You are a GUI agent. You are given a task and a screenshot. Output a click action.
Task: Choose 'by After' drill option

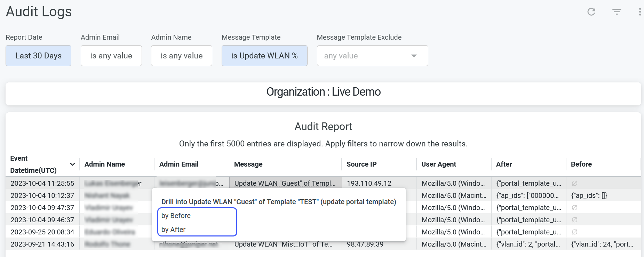(174, 230)
